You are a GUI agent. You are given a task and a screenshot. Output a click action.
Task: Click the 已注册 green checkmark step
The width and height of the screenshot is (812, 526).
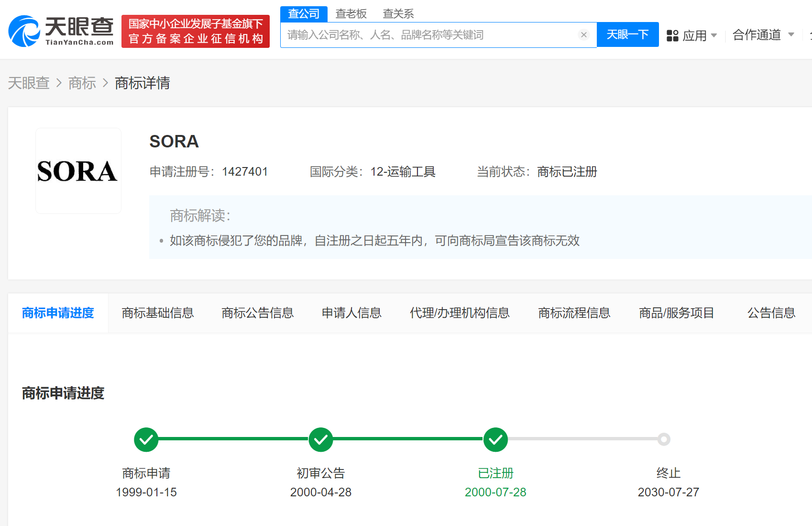click(495, 439)
